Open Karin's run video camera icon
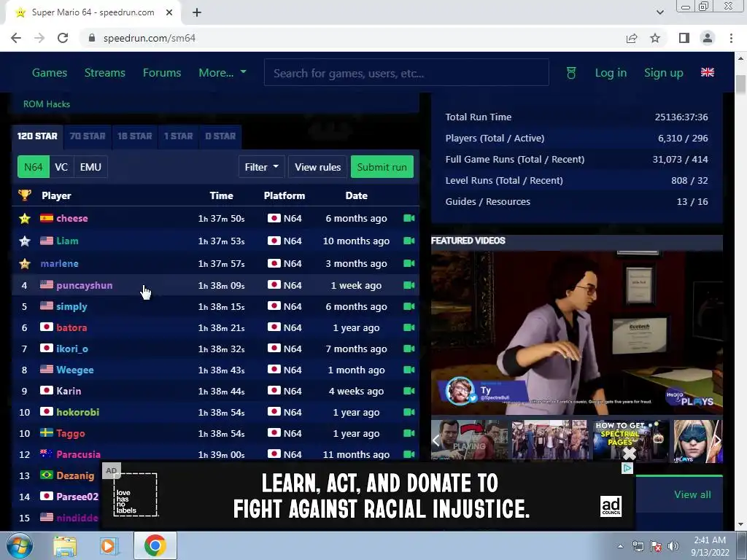The height and width of the screenshot is (560, 747). [409, 391]
